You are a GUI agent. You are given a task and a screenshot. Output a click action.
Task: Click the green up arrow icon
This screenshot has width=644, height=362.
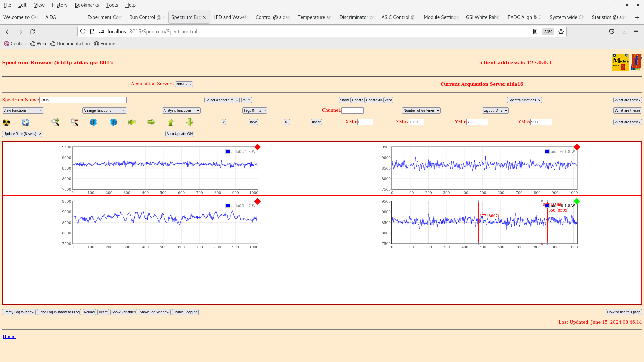[171, 122]
